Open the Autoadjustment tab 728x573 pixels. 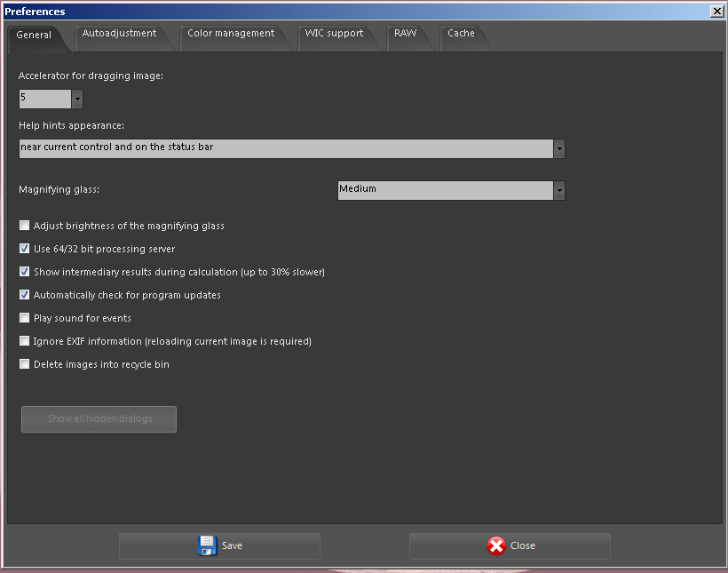click(119, 34)
